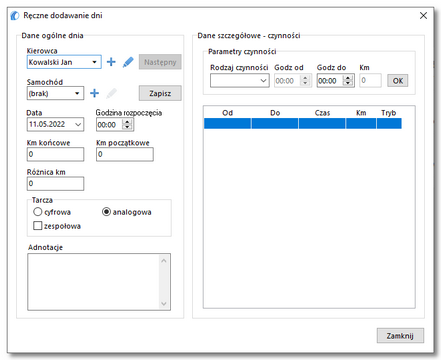Click the app icon in title bar

[x=15, y=16]
